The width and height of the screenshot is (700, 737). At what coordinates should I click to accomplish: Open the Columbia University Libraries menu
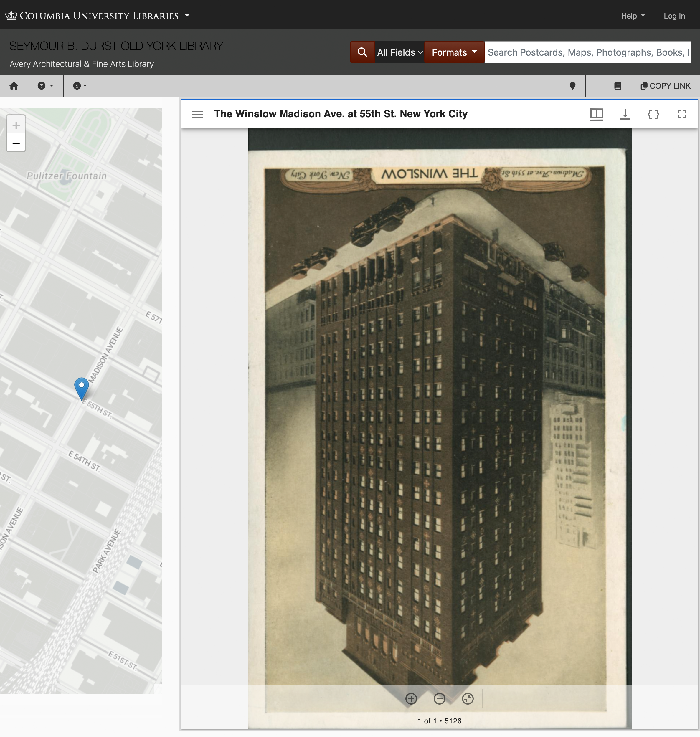[98, 16]
